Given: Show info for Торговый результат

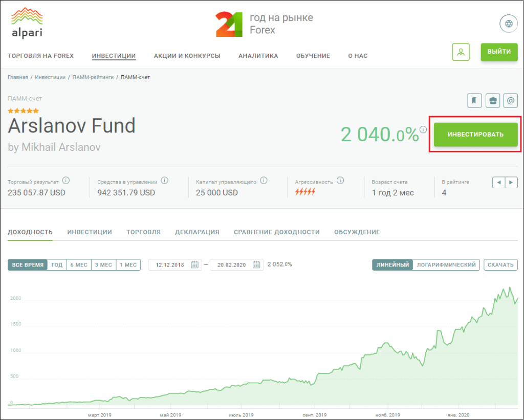Looking at the screenshot, I should pyautogui.click(x=66, y=181).
